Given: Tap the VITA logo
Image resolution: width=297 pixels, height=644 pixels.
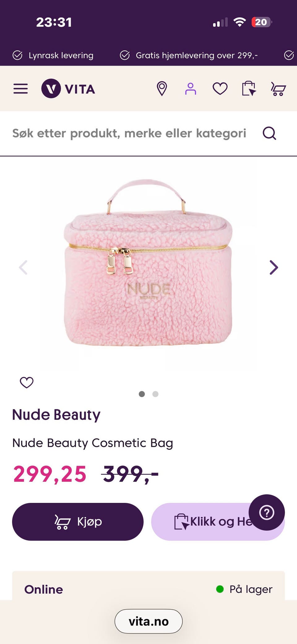Looking at the screenshot, I should coord(68,89).
